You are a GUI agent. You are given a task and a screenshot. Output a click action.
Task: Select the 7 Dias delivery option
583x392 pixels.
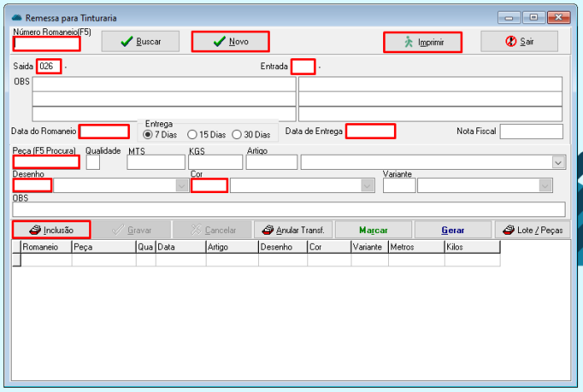pyautogui.click(x=149, y=134)
